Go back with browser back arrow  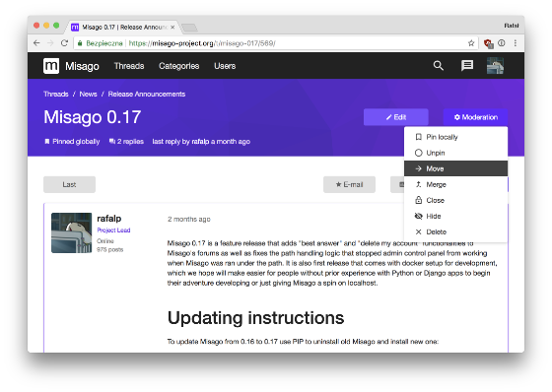(36, 43)
